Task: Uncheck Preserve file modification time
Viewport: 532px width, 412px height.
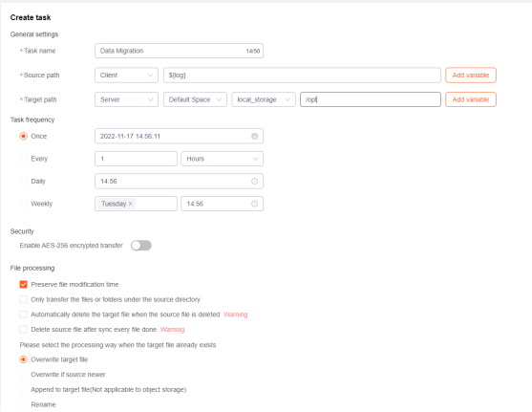Action: [24, 284]
